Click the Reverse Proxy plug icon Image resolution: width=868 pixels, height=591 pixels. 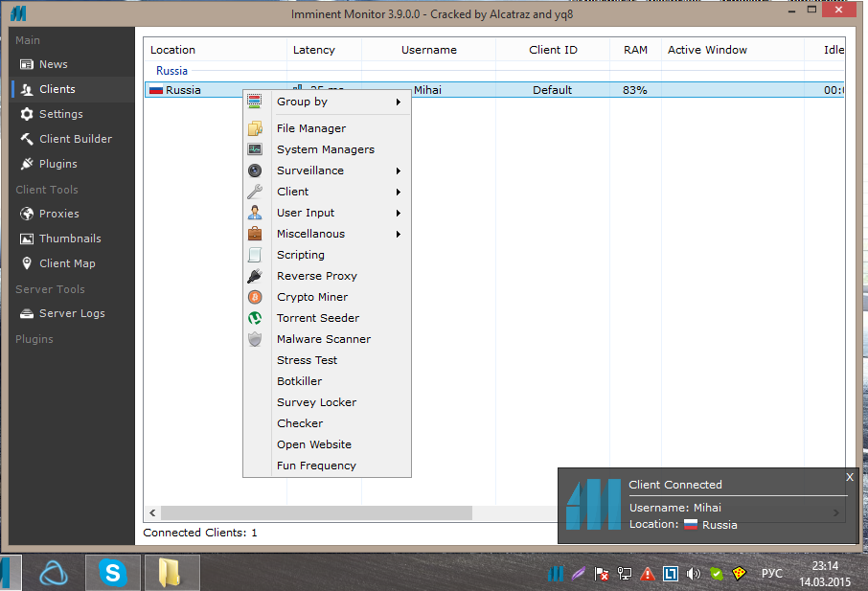[x=255, y=276]
